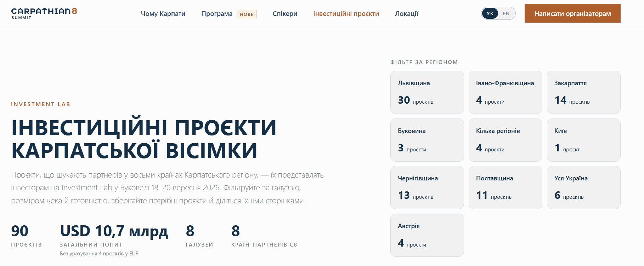Open the Carpathian8 Summit logo home link
Viewport: 644px width, 266px height.
pyautogui.click(x=44, y=13)
